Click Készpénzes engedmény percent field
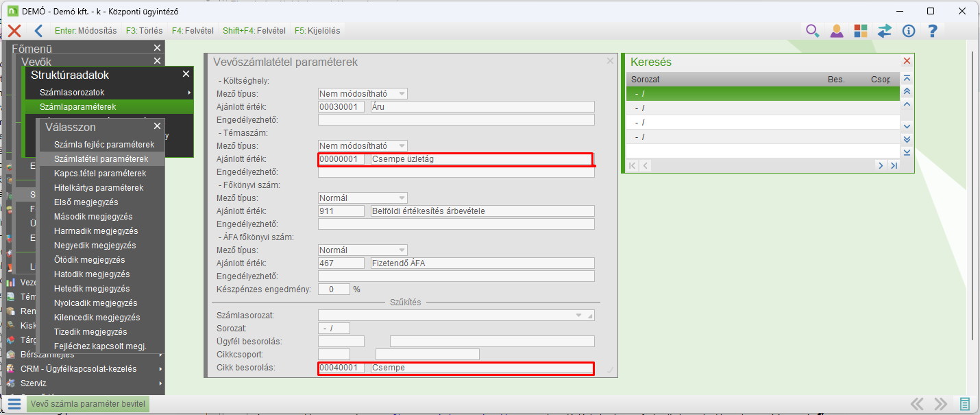 point(334,289)
